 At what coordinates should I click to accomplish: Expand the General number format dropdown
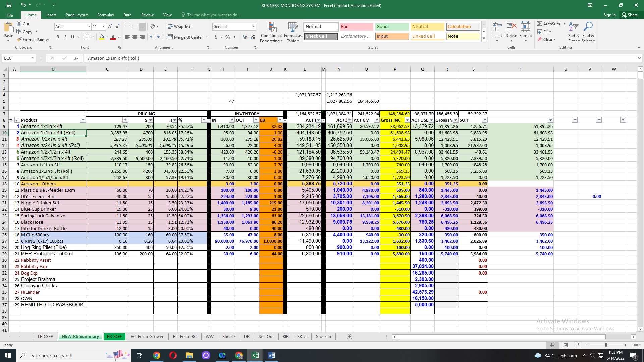[x=254, y=27]
